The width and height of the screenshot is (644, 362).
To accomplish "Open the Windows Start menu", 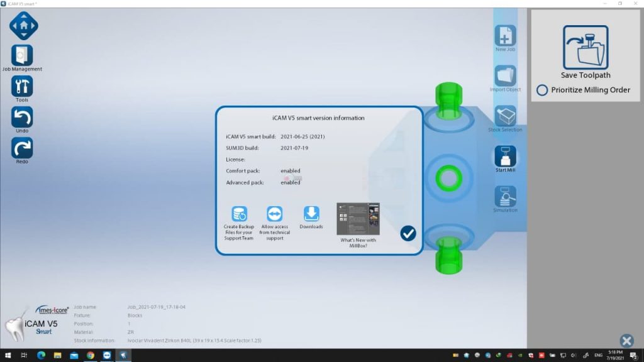I will click(x=7, y=356).
